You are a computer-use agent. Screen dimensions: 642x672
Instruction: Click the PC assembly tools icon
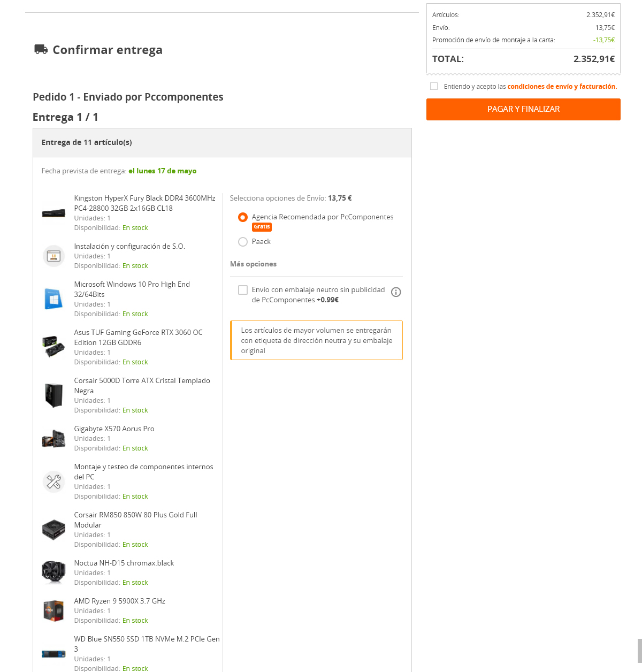(x=53, y=482)
